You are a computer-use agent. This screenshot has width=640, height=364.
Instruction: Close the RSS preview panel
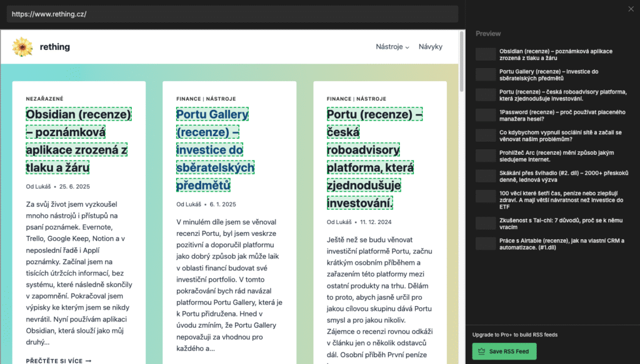tap(631, 9)
